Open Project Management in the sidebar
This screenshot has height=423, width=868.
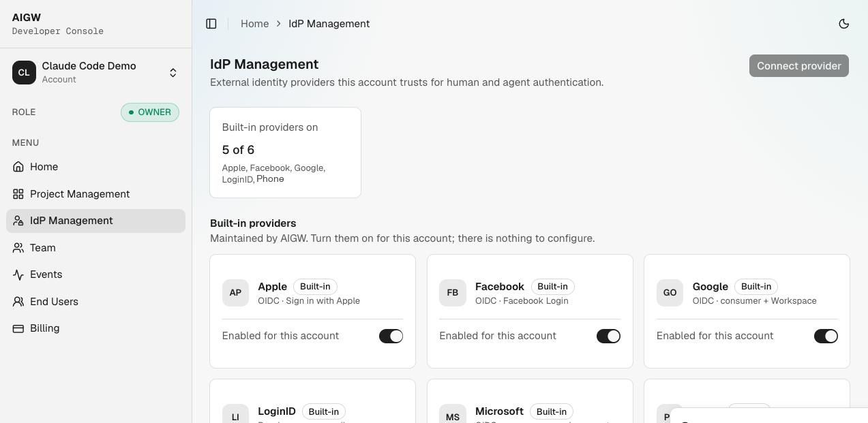point(95,194)
